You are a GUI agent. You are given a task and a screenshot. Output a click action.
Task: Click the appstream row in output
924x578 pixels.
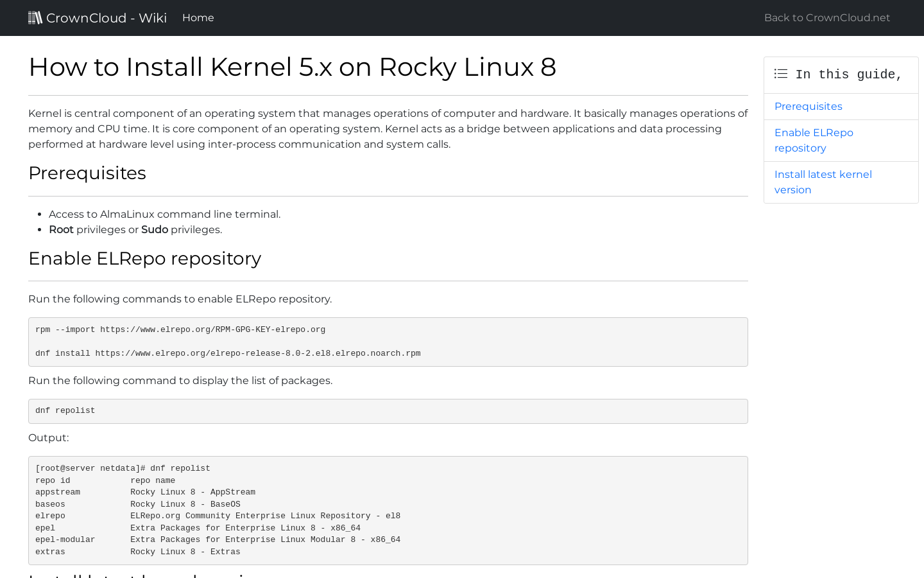coord(145,493)
